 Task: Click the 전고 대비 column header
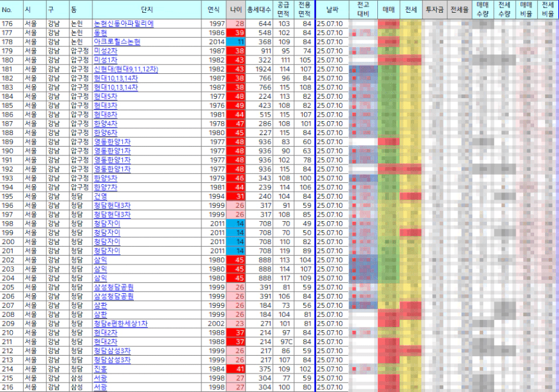coord(363,10)
